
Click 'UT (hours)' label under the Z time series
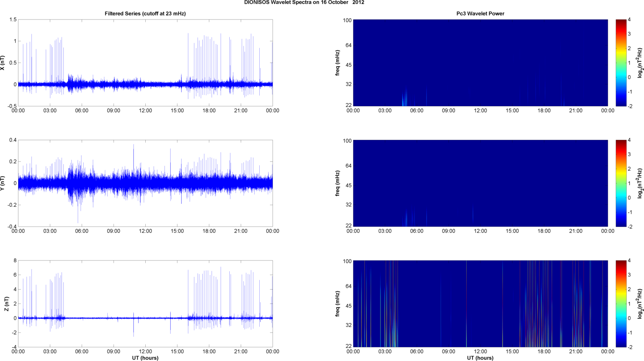pyautogui.click(x=145, y=358)
